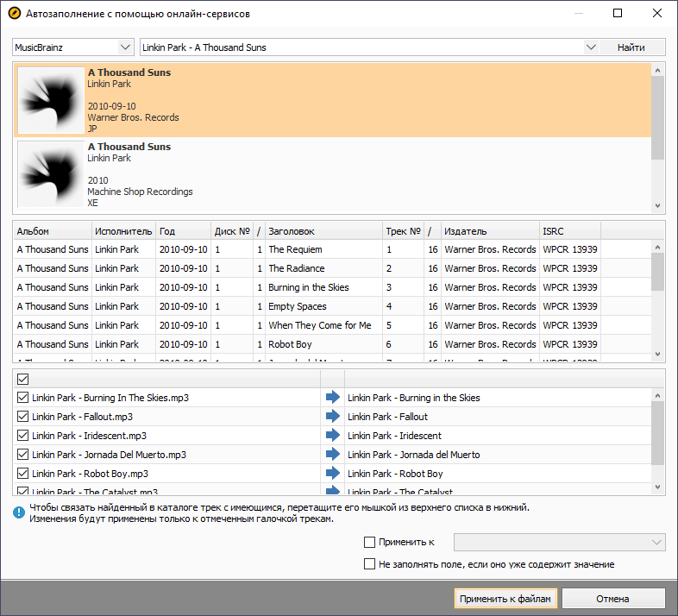Click the file name 'Linkin Park - Iridescent.mp3'
Screen dimensions: 678x616
(89, 436)
